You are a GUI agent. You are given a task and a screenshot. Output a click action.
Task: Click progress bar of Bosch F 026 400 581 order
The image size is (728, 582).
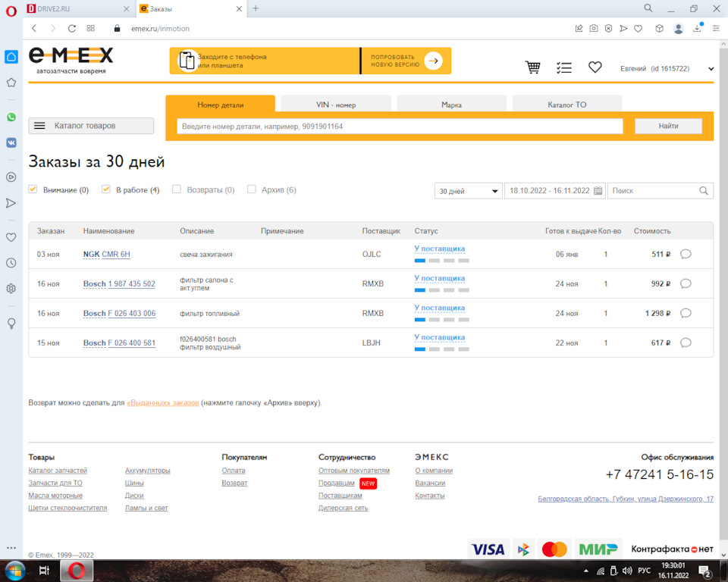442,349
